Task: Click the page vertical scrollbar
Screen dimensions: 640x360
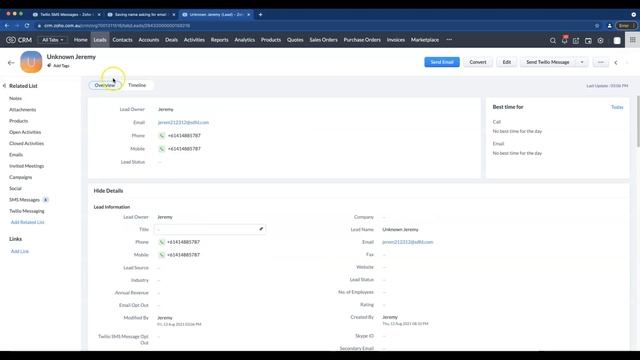Action: (638, 121)
